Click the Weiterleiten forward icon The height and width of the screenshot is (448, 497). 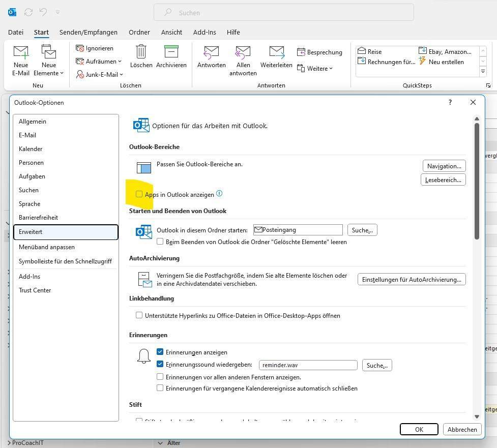(x=276, y=52)
